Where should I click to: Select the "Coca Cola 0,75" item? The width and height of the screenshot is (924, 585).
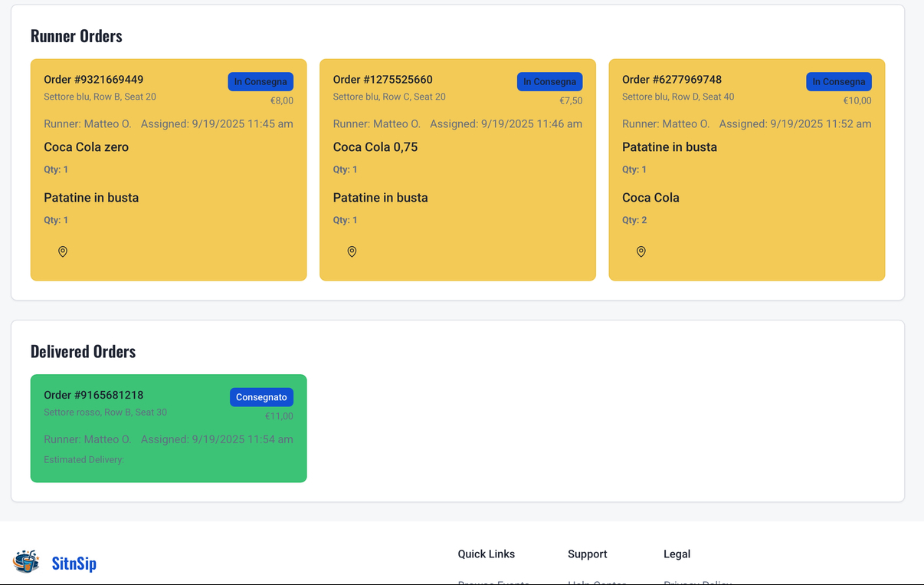(x=375, y=147)
